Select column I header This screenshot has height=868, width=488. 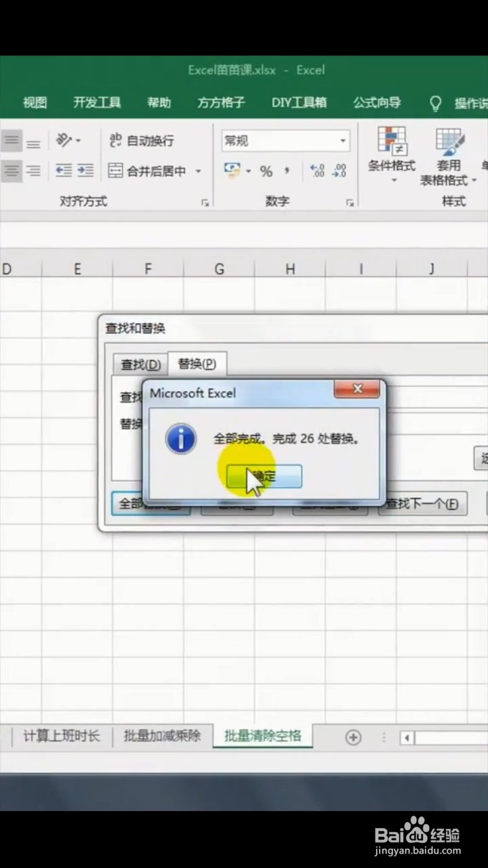point(361,269)
